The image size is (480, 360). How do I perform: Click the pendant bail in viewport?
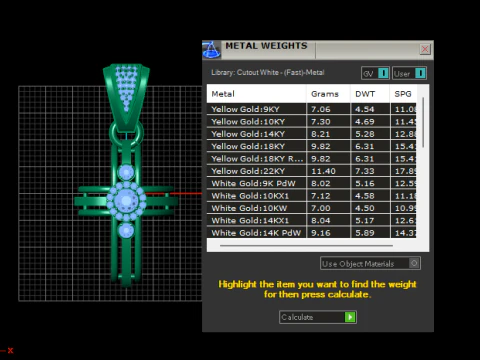tap(126, 97)
